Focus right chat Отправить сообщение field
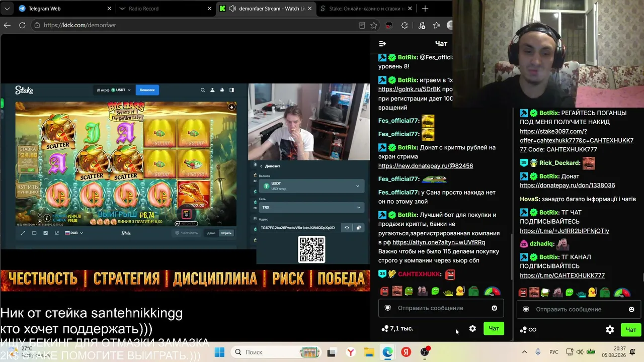 (579, 309)
